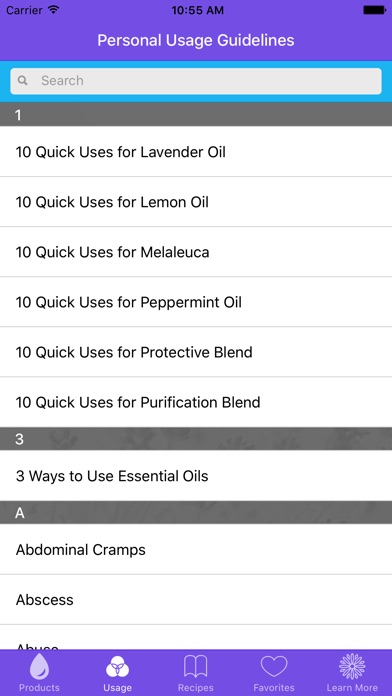
Task: Open the Products droplet icon
Action: pos(39,666)
